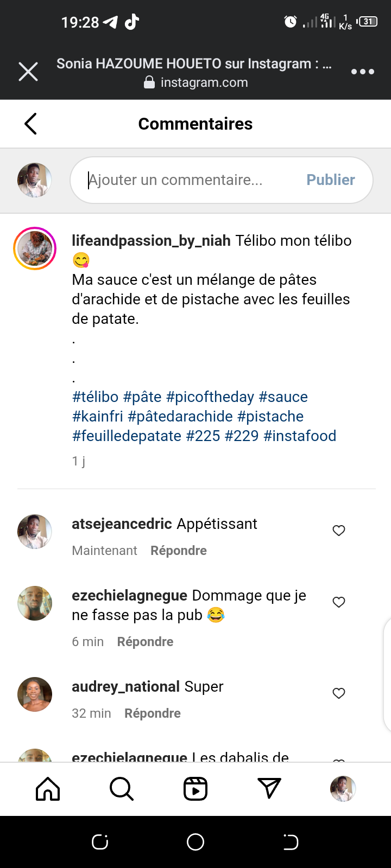Go back with the left chevron arrow
This screenshot has width=391, height=868.
coord(31,124)
